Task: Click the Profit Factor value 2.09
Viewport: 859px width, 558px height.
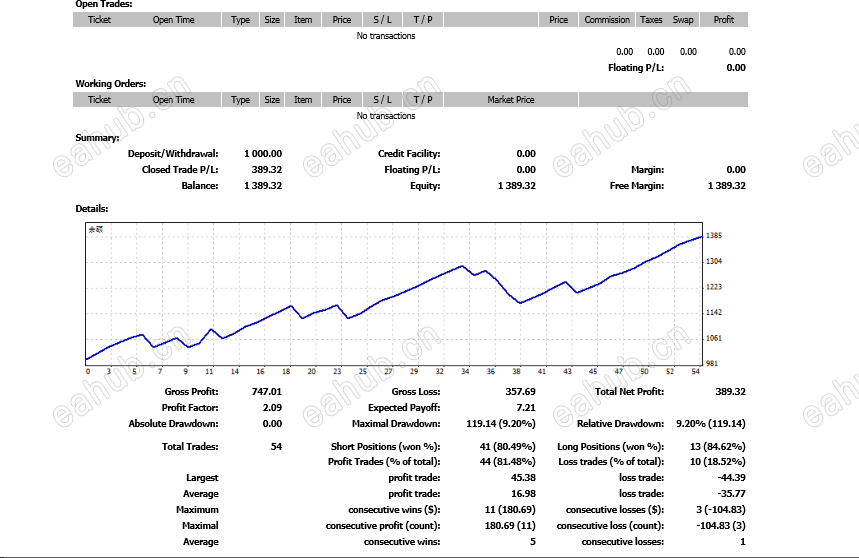Action: tap(272, 407)
